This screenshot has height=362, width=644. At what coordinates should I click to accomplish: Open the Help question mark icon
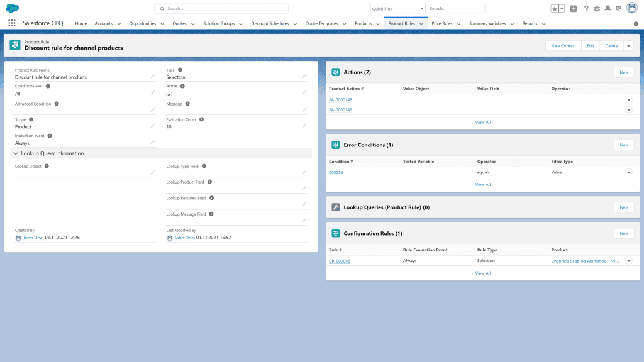(x=586, y=9)
